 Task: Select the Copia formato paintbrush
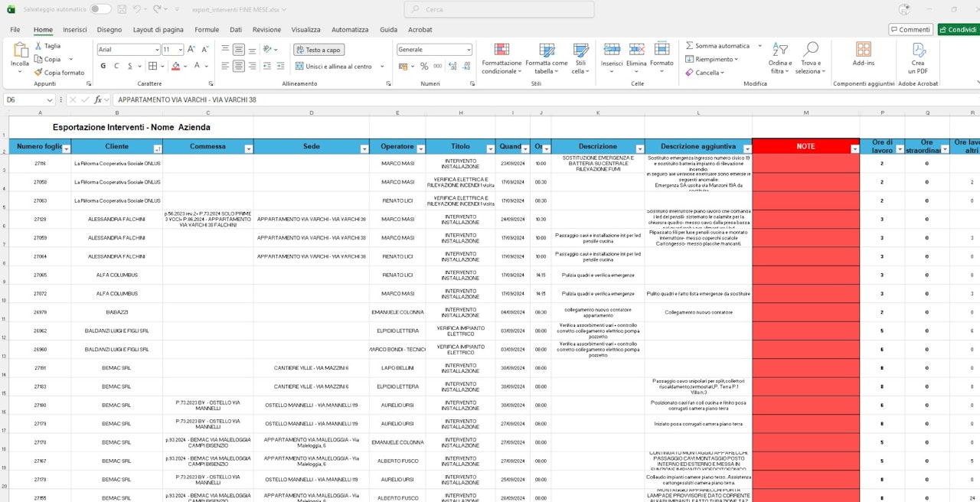coord(38,73)
